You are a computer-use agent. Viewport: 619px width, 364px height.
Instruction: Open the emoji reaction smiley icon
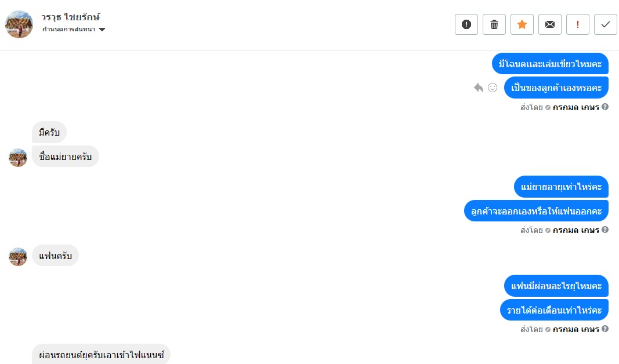click(493, 88)
